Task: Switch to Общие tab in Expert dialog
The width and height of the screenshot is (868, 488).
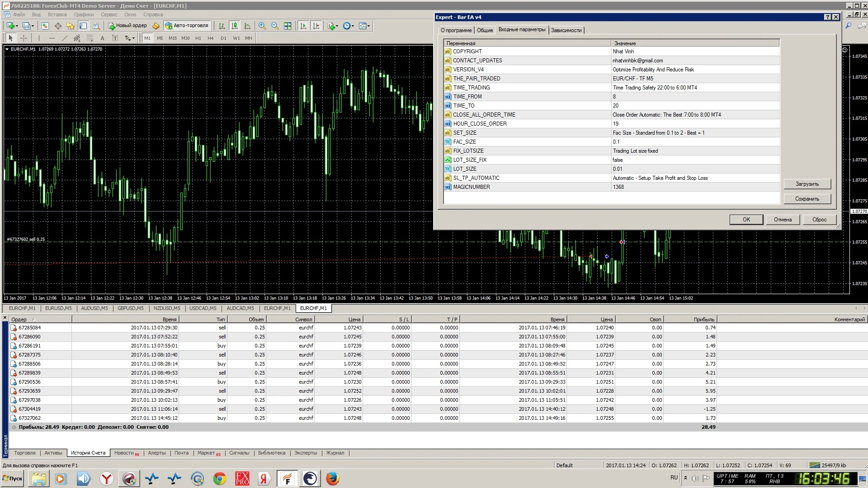Action: pos(485,30)
